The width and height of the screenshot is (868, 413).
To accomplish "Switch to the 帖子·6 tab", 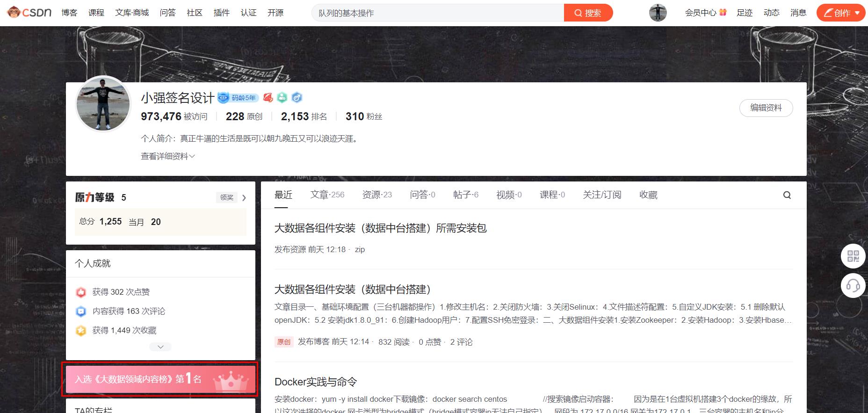I will [x=466, y=195].
